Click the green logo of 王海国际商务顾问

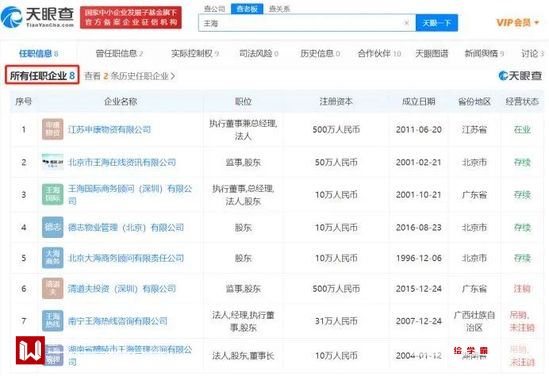coord(53,194)
